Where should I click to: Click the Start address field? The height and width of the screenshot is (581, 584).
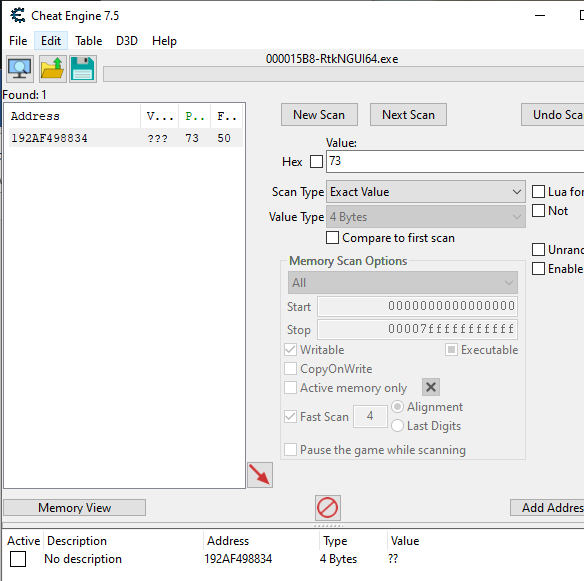(417, 306)
